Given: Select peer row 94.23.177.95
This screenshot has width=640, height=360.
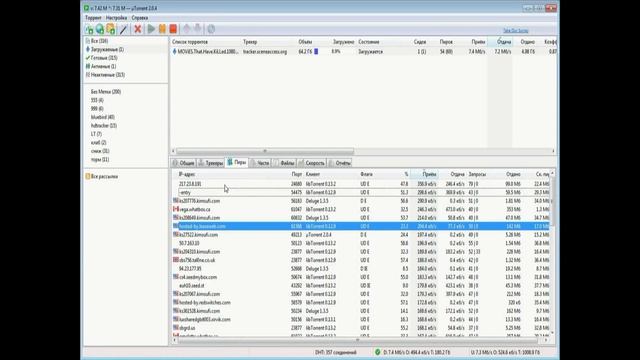Looking at the screenshot, I should tap(361, 269).
